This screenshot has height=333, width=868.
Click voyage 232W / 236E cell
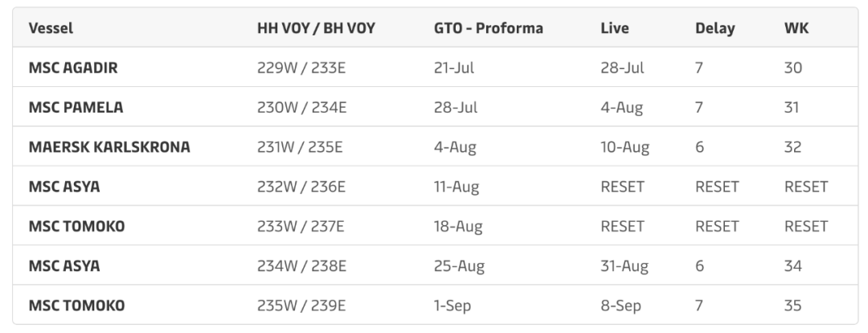(x=301, y=187)
